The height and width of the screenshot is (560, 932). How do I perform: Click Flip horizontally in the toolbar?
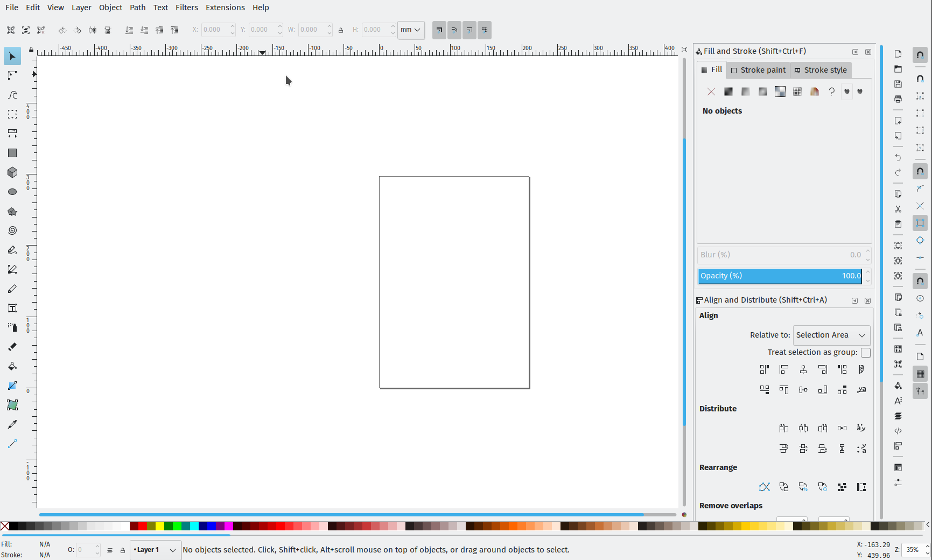93,30
